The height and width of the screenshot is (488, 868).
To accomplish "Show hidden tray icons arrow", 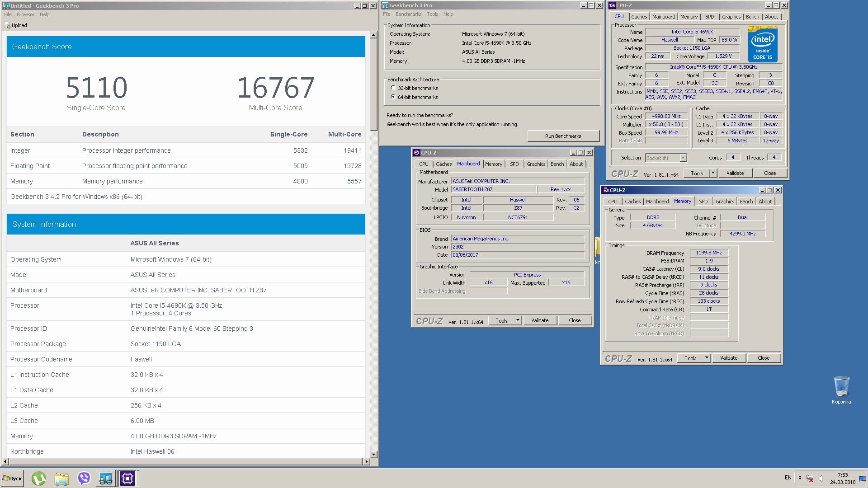I will pos(800,478).
